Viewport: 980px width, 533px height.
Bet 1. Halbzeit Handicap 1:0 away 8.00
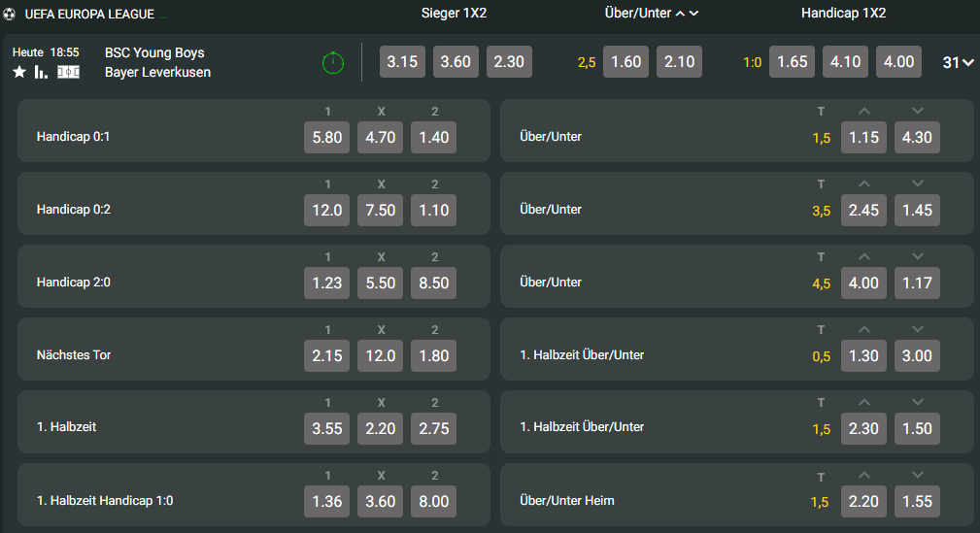pos(434,501)
